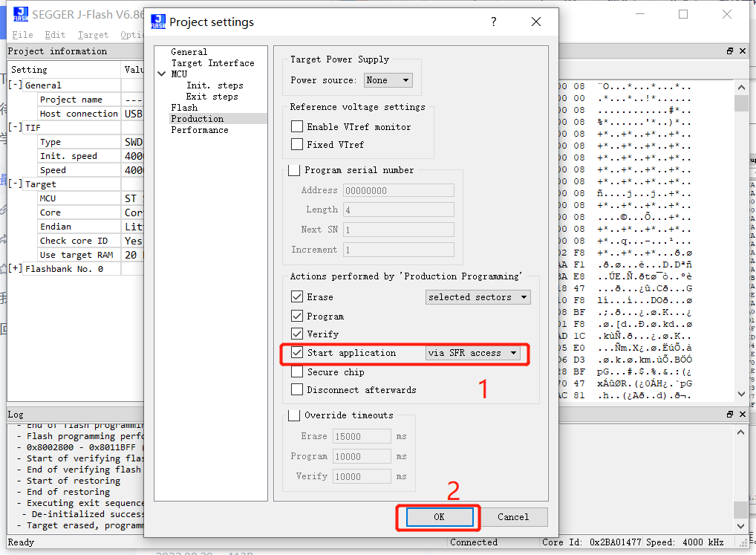This screenshot has height=555, width=756.
Task: Collapse the Target group in Project information
Action: (x=16, y=184)
